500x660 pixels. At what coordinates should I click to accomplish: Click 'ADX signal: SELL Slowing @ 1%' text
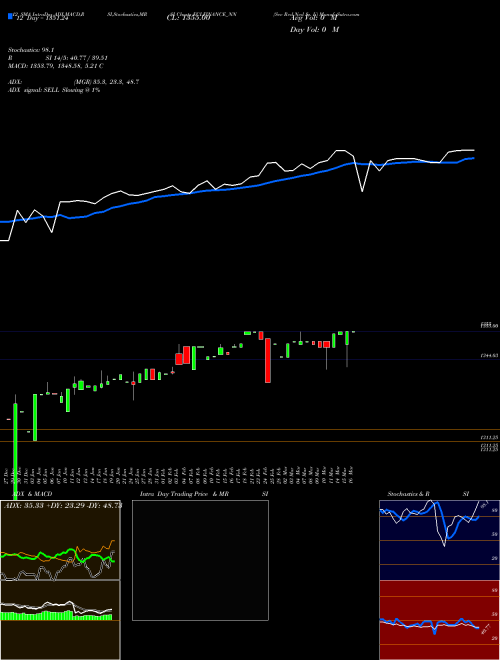[54, 90]
